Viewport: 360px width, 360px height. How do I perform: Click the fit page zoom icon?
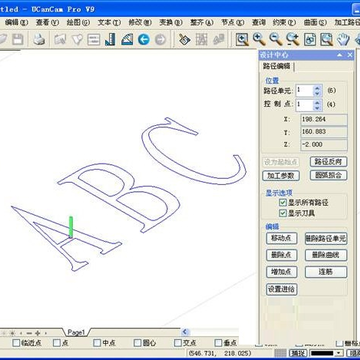pos(310,40)
